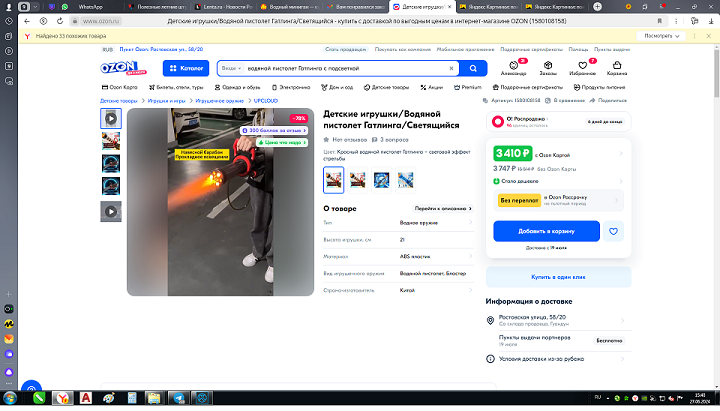This screenshot has width=720, height=411.
Task: Open the Windows Start button
Action: (10, 398)
